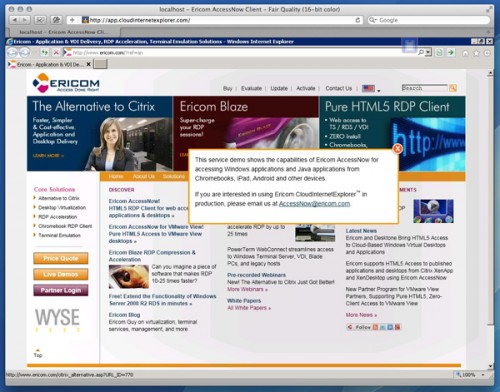Click the green go arrow in IE toolbar
500x392 pixels.
(x=451, y=52)
